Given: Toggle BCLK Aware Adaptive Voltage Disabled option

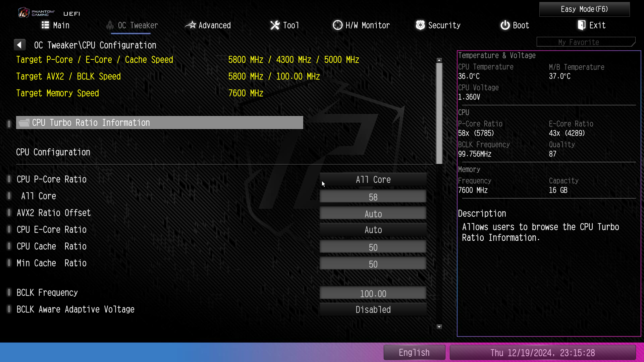Looking at the screenshot, I should (373, 310).
